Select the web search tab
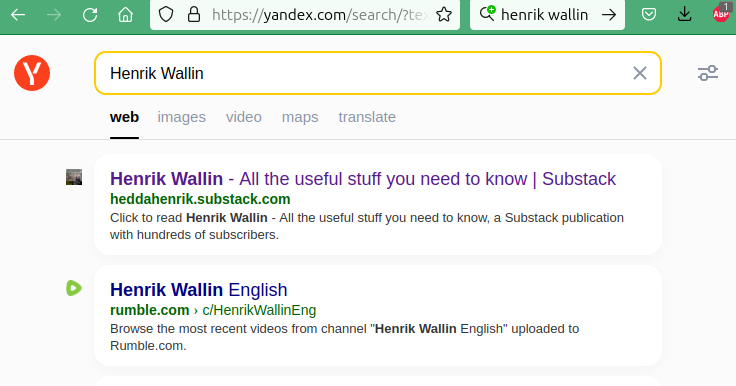The height and width of the screenshot is (386, 736). [124, 117]
